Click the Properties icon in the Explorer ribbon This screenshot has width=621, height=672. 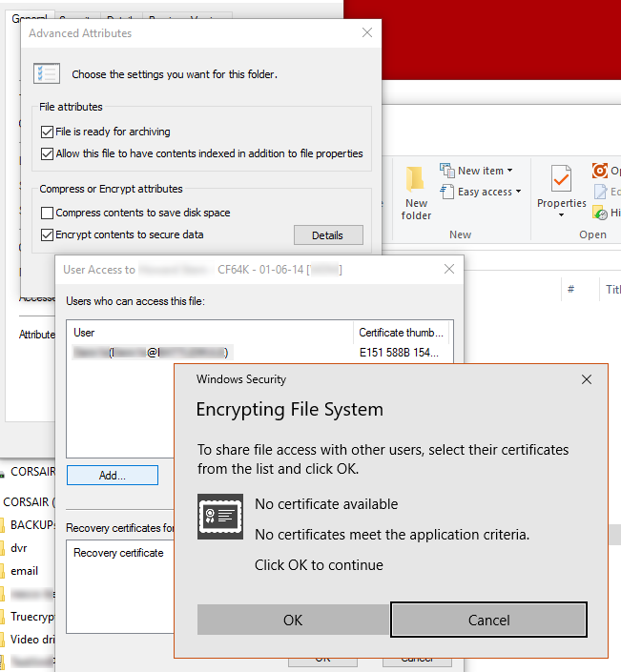[x=562, y=178]
